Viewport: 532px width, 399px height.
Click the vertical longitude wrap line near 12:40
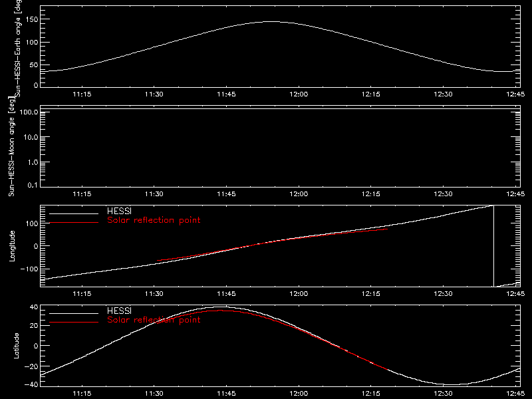[493, 246]
